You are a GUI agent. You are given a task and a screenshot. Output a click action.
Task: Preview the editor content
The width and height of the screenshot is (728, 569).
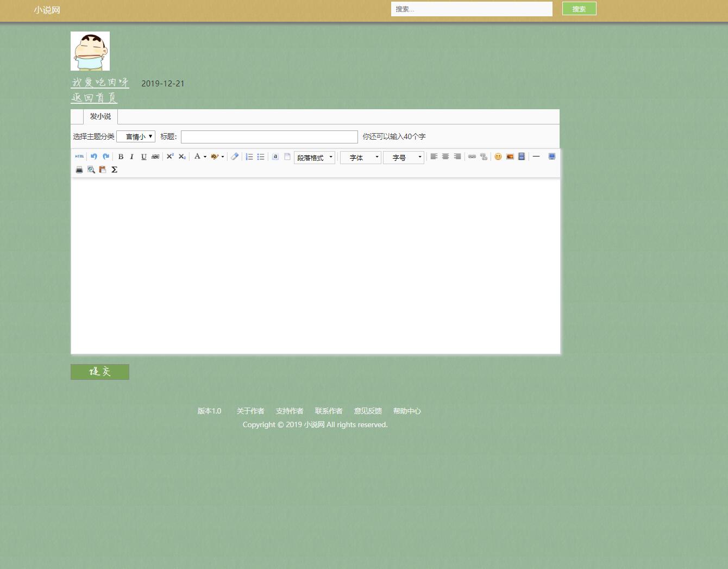(91, 170)
